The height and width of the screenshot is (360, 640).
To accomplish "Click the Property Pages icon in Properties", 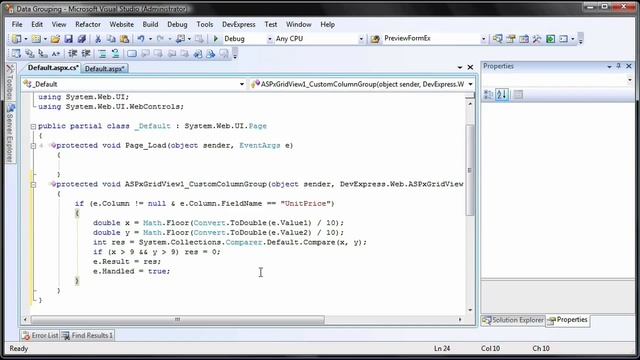I will [518, 95].
